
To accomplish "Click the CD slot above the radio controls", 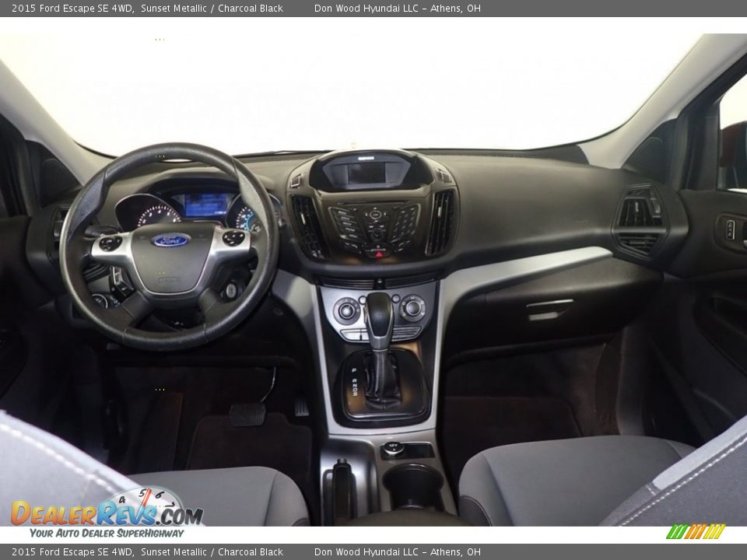I will click(373, 203).
